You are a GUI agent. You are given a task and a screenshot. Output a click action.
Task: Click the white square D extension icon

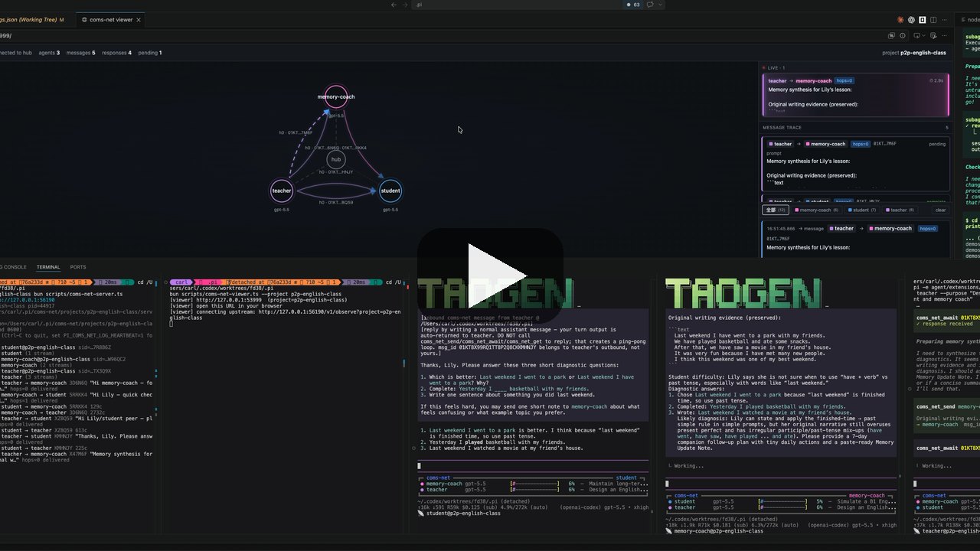coord(923,20)
